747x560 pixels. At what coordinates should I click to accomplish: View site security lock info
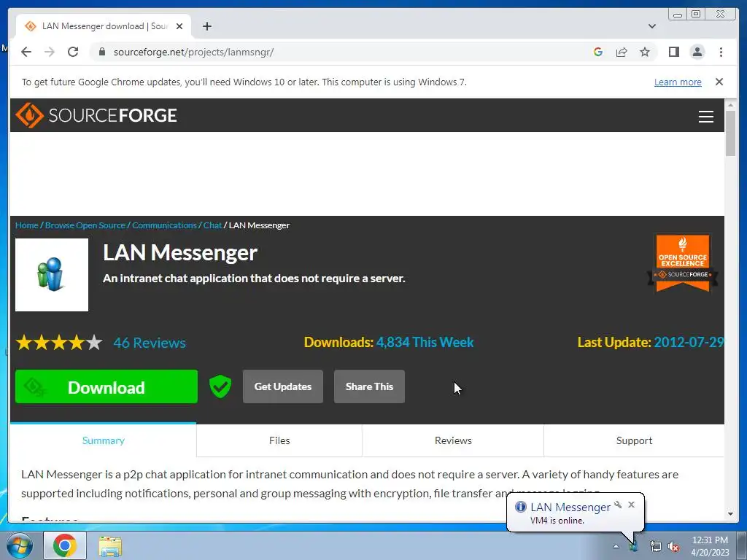point(101,52)
